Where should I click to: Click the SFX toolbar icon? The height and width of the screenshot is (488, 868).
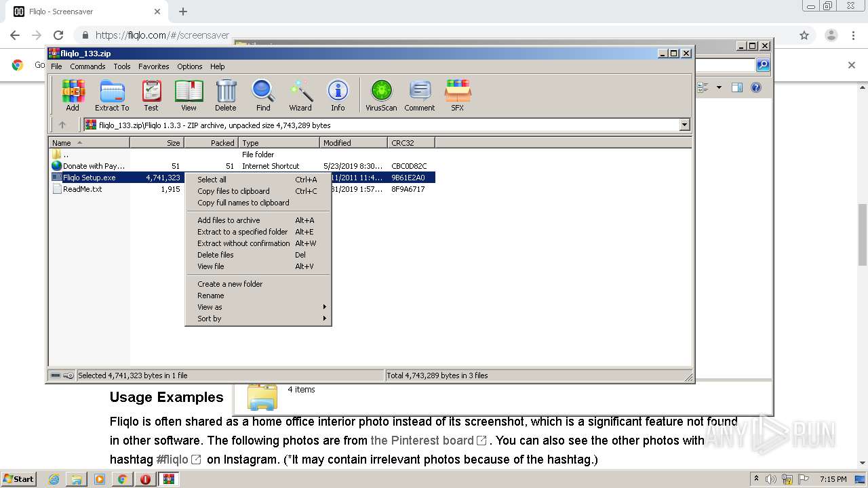coord(458,95)
